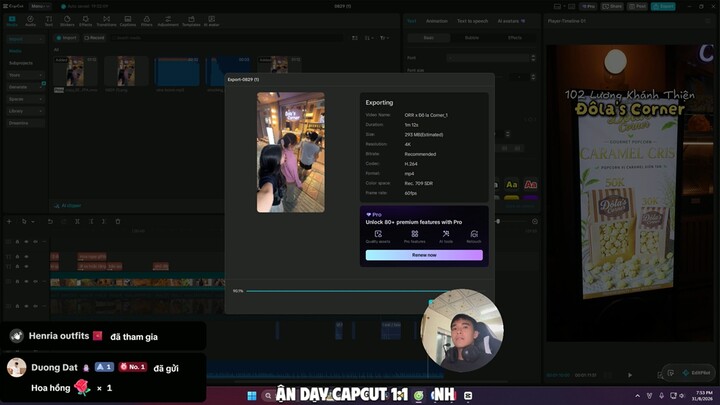Toggle visibility eye on the main video track
720x405 pixels.
coord(26,281)
